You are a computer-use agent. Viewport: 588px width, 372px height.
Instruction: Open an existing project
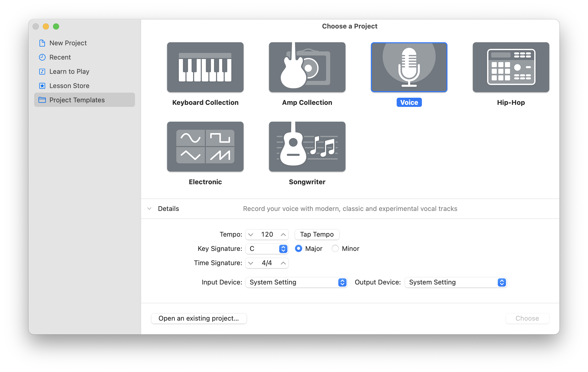click(x=199, y=318)
